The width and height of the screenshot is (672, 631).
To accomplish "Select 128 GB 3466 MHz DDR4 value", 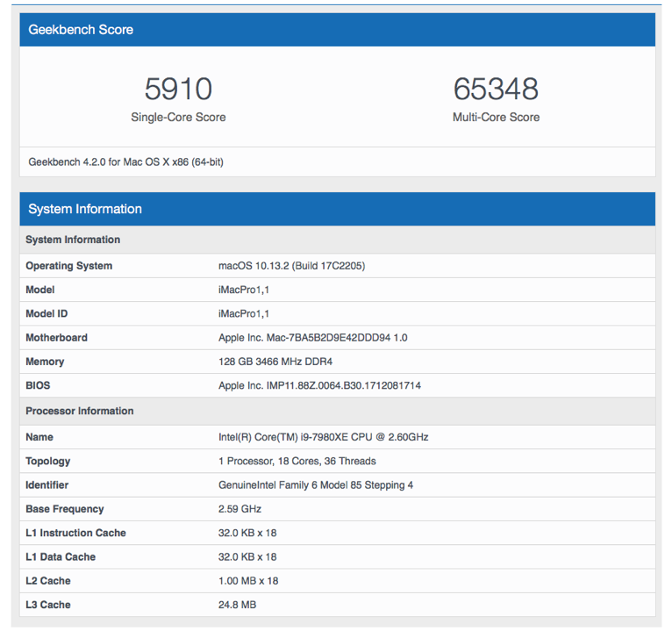I will click(275, 362).
